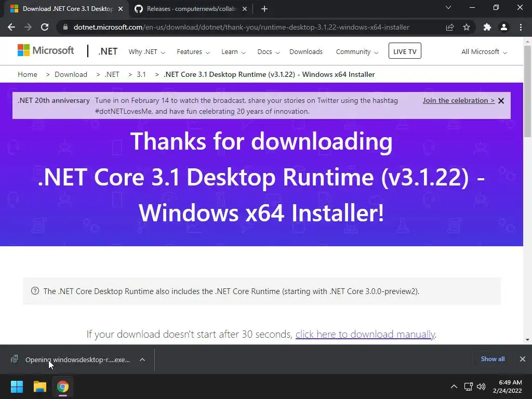Screen dimensions: 532x399
Task: Close the GitHub Releases tab
Action: 245,9
